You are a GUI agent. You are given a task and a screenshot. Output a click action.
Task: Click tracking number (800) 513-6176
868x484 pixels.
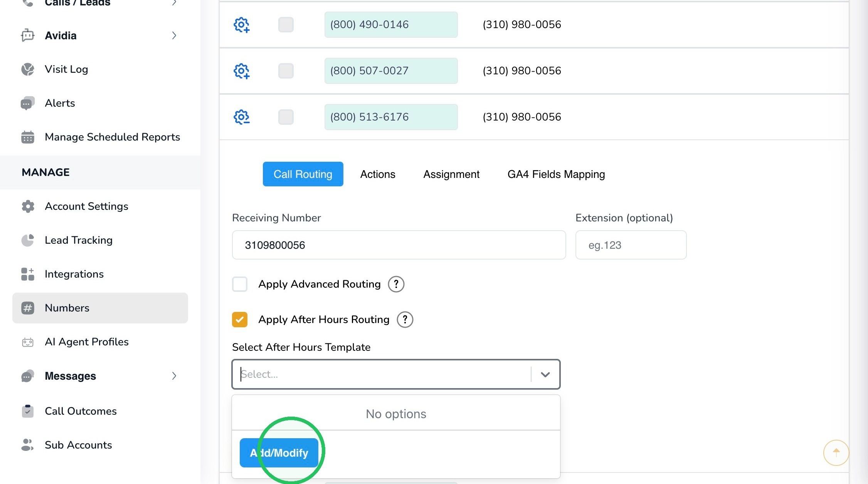[391, 117]
